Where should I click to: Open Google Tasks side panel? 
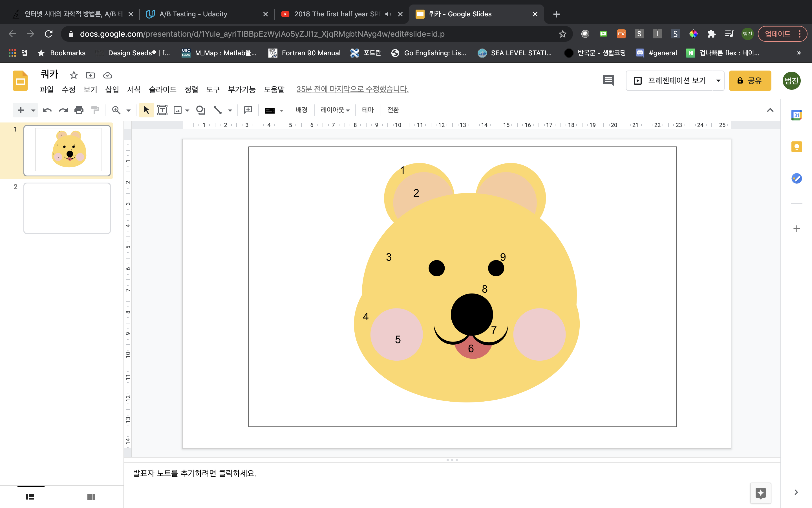[796, 178]
